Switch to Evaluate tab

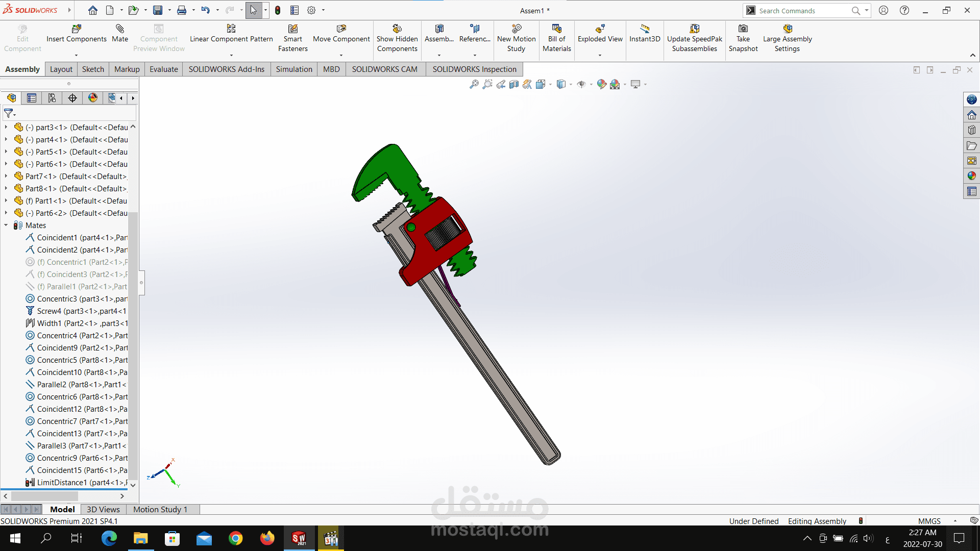(164, 69)
